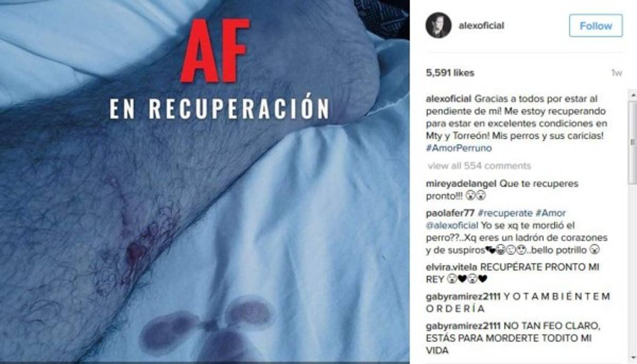The image size is (637, 364).
Task: Click the scrollbar up arrow
Action: (x=632, y=94)
